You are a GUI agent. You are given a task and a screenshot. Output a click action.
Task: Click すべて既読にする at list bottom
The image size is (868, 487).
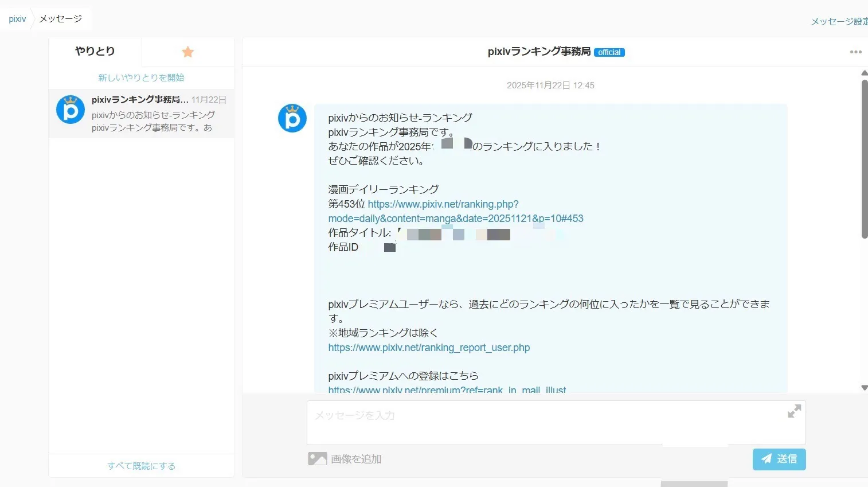pos(141,466)
